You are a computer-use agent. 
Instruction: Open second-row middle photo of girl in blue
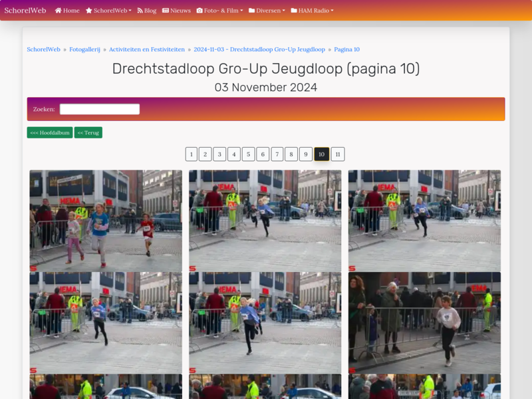click(265, 323)
